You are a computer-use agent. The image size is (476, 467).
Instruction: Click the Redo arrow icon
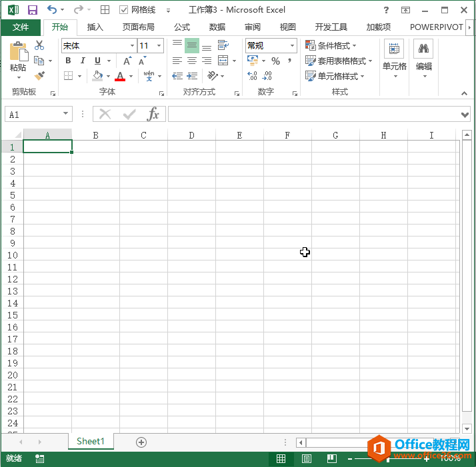tap(78, 10)
